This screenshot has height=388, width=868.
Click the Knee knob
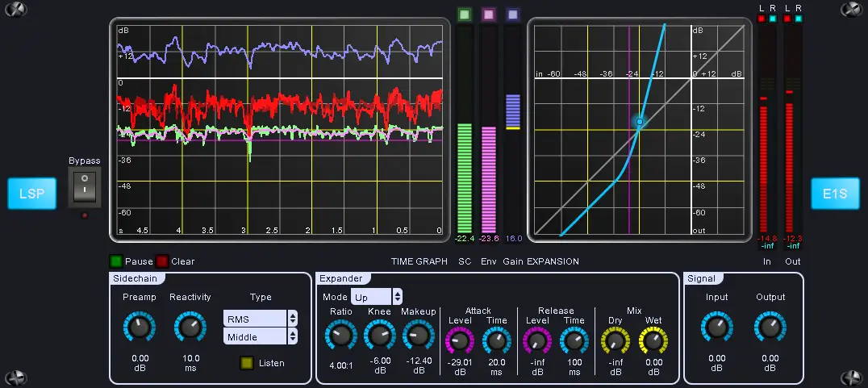point(380,336)
